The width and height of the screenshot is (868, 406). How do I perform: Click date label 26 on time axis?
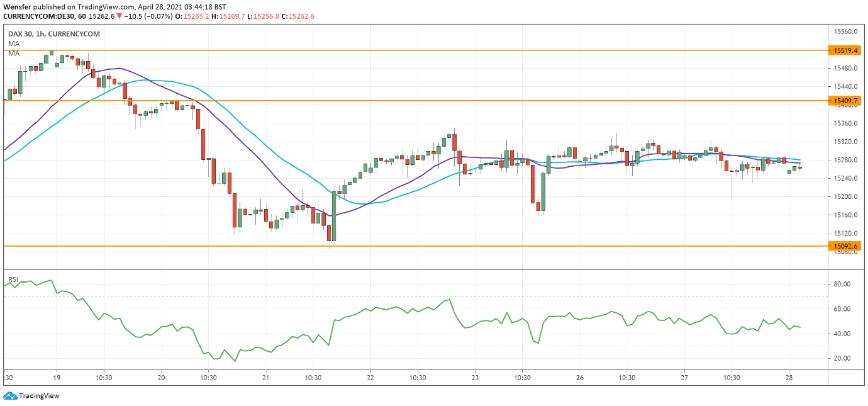pos(580,378)
